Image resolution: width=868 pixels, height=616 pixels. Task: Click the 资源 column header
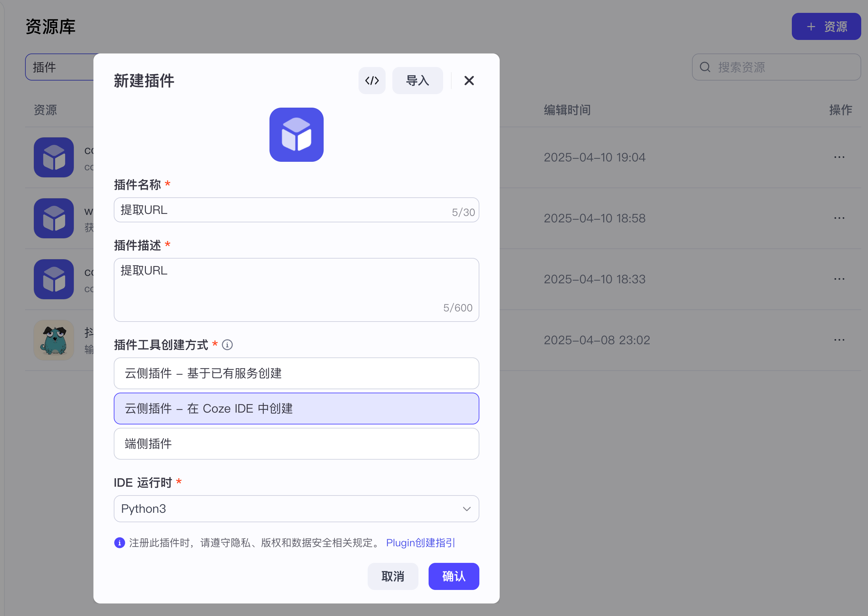[45, 110]
